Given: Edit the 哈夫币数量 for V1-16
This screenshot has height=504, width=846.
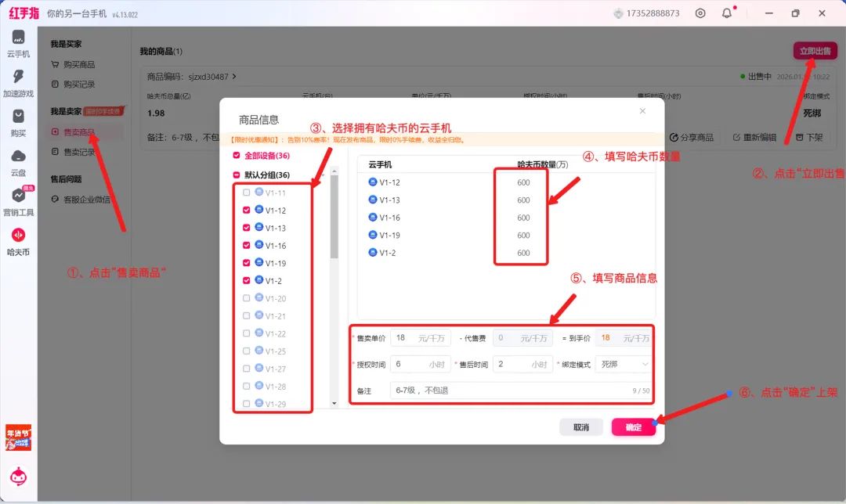Looking at the screenshot, I should coord(522,218).
